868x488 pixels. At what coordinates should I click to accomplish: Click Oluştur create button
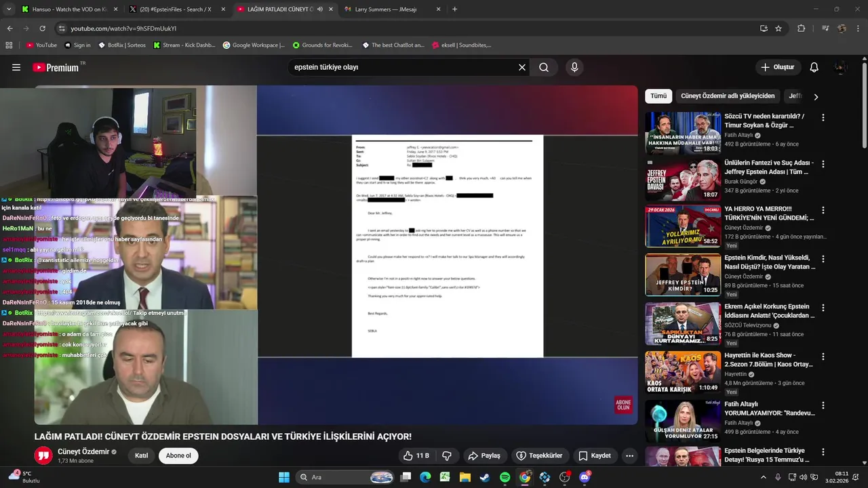click(x=778, y=67)
